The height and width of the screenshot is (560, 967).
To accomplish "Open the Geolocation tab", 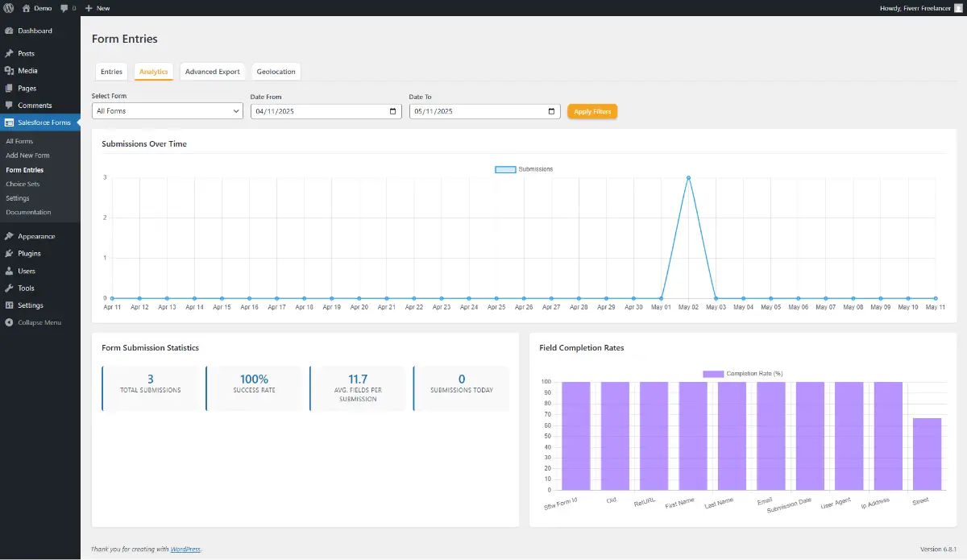I will (x=276, y=71).
